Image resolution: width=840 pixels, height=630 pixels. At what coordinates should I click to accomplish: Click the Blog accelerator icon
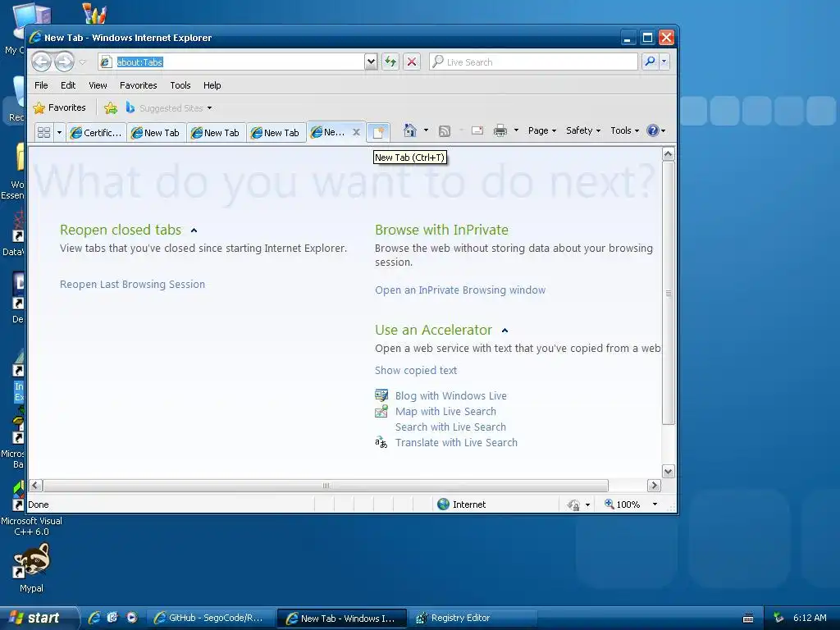pos(381,395)
